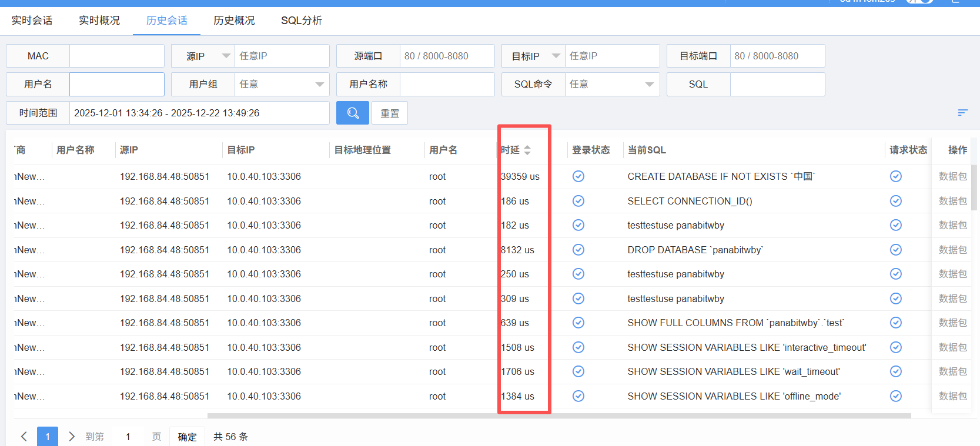Click login status icon for SELECT CONNECTION_ID row
The height and width of the screenshot is (446, 980).
click(578, 201)
